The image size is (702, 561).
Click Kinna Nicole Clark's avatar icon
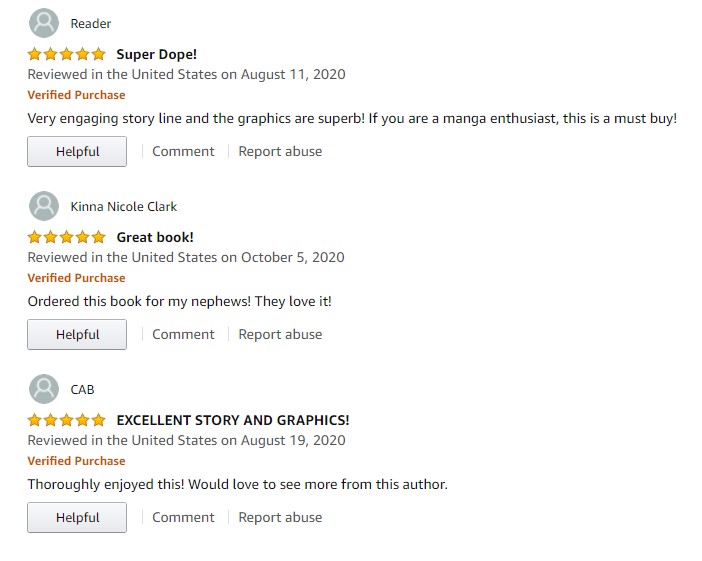click(44, 206)
